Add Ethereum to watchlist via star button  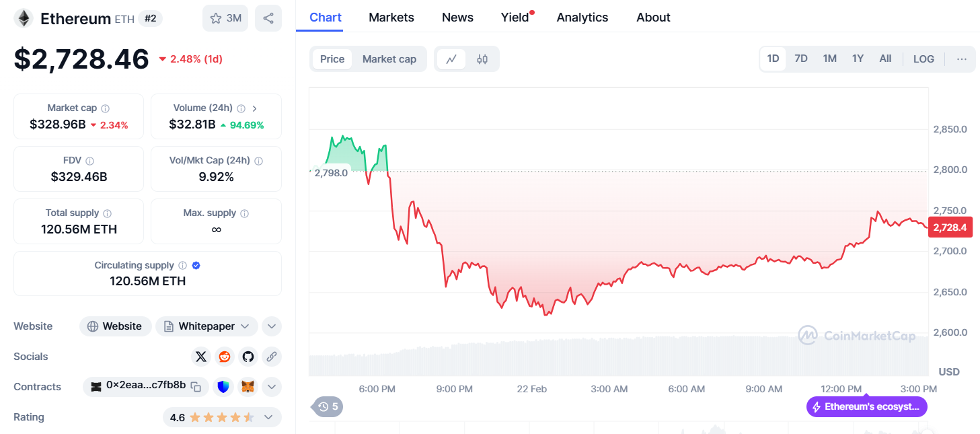click(x=225, y=18)
